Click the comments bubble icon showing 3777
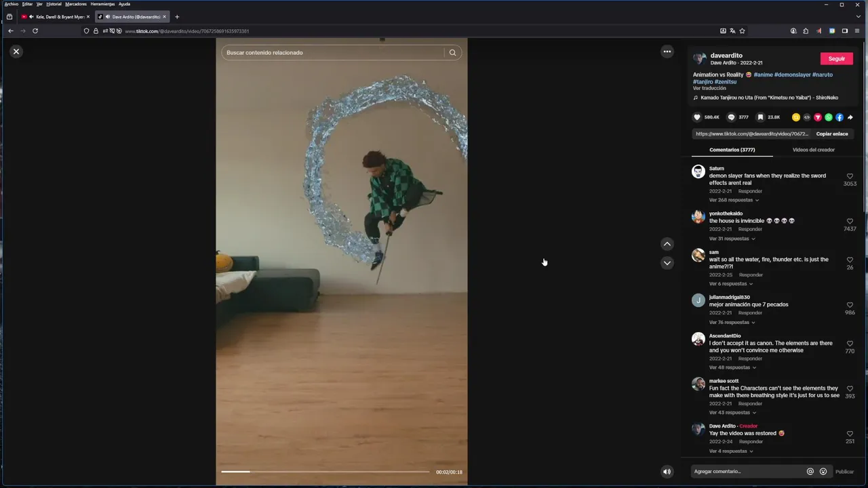 731,117
